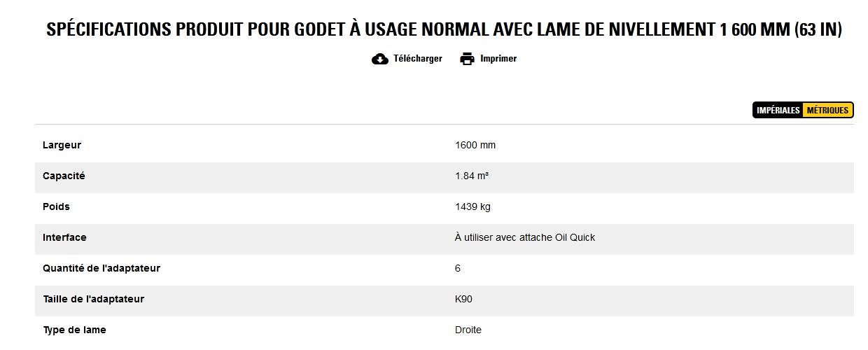The width and height of the screenshot is (868, 350).
Task: Click the printer icon
Action: (x=467, y=59)
